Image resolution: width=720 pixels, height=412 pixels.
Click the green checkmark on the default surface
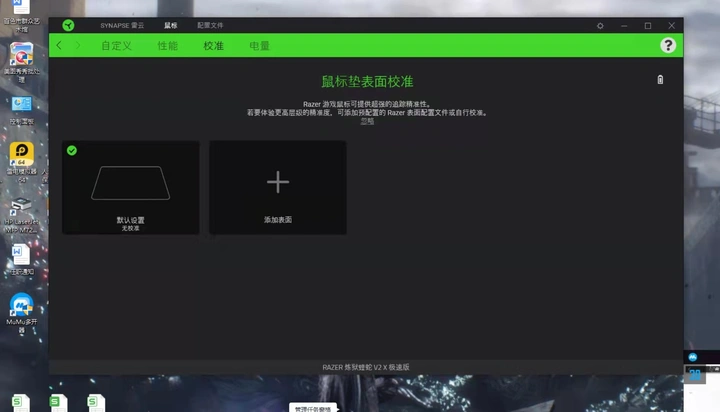tap(72, 150)
